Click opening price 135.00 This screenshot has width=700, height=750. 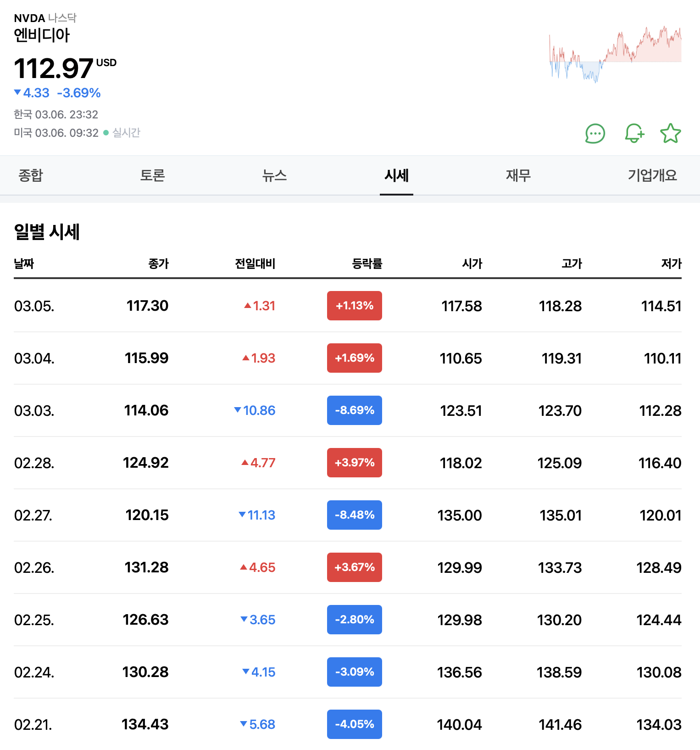point(460,515)
